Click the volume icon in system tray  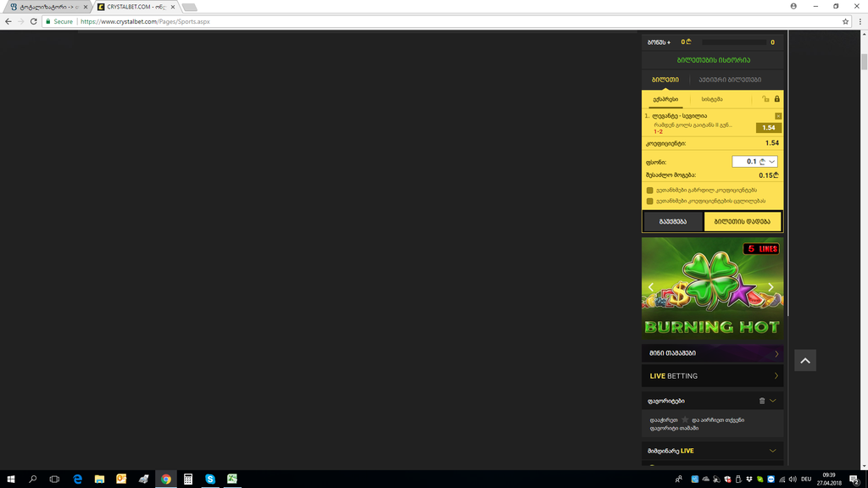pos(793,480)
